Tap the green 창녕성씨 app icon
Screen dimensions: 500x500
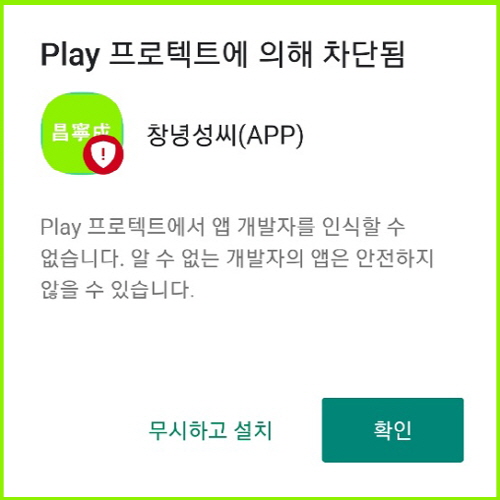(82, 133)
